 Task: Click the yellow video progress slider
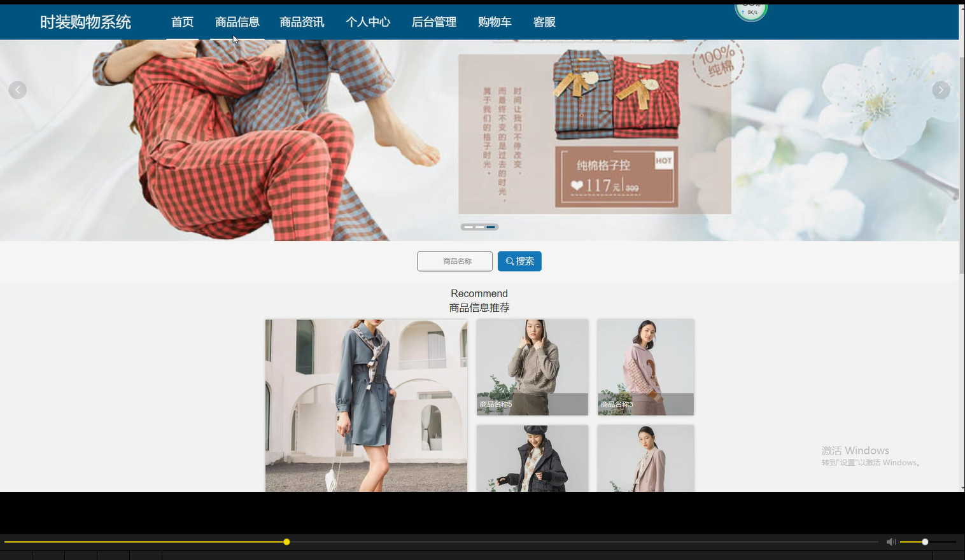286,542
